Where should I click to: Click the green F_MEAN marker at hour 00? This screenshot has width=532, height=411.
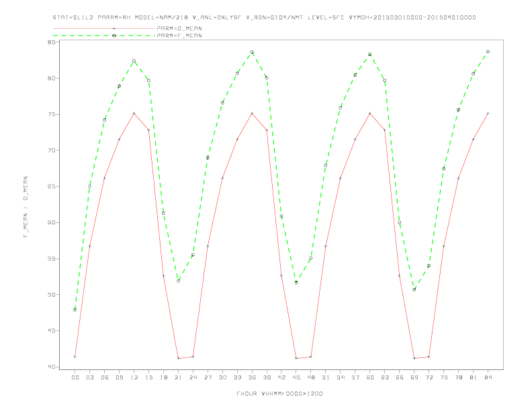75,310
